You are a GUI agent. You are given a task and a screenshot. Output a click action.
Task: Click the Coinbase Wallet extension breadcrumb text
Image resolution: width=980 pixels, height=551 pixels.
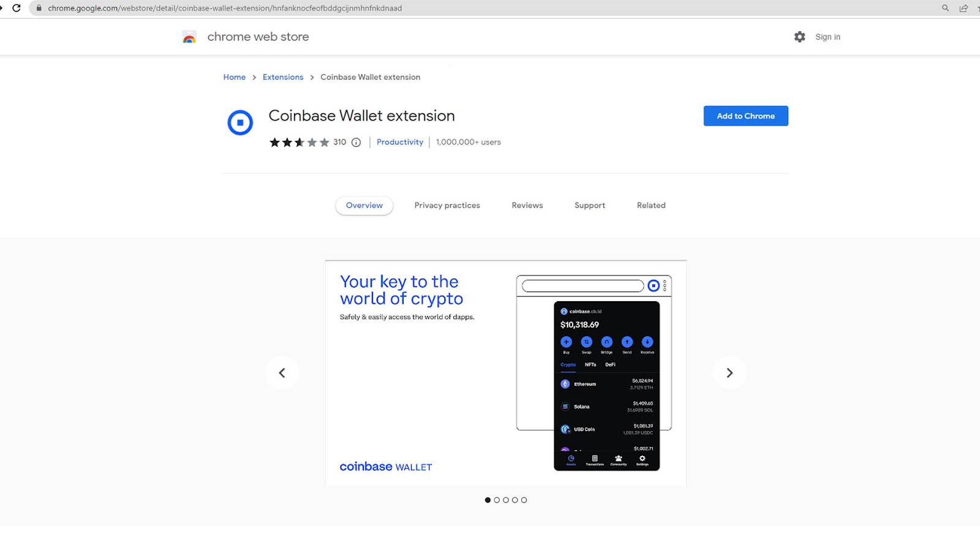[371, 77]
